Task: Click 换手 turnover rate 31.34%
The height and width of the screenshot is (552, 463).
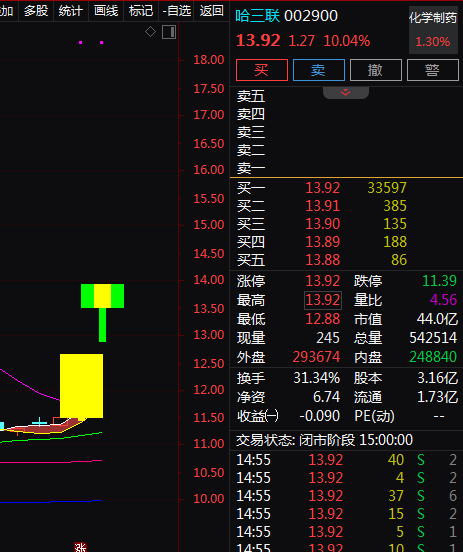Action: [317, 378]
